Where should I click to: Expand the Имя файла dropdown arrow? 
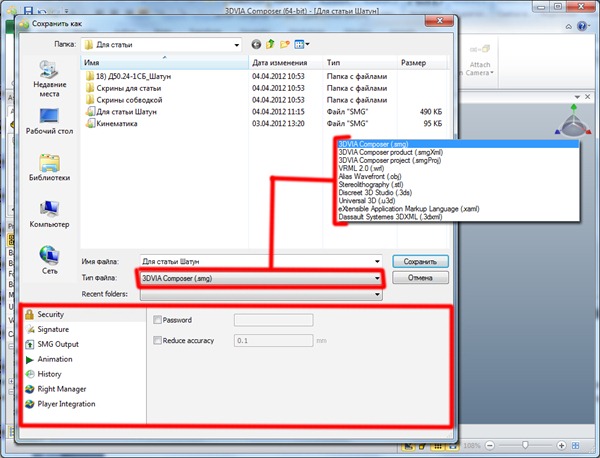[x=377, y=262]
